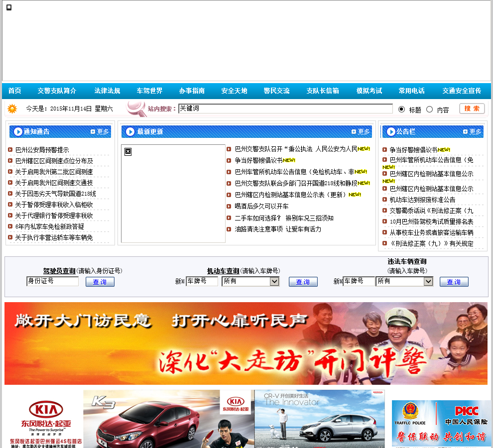Image resolution: width=493 pixels, height=448 pixels.
Task: Select the 标题 radio button
Action: click(x=402, y=109)
